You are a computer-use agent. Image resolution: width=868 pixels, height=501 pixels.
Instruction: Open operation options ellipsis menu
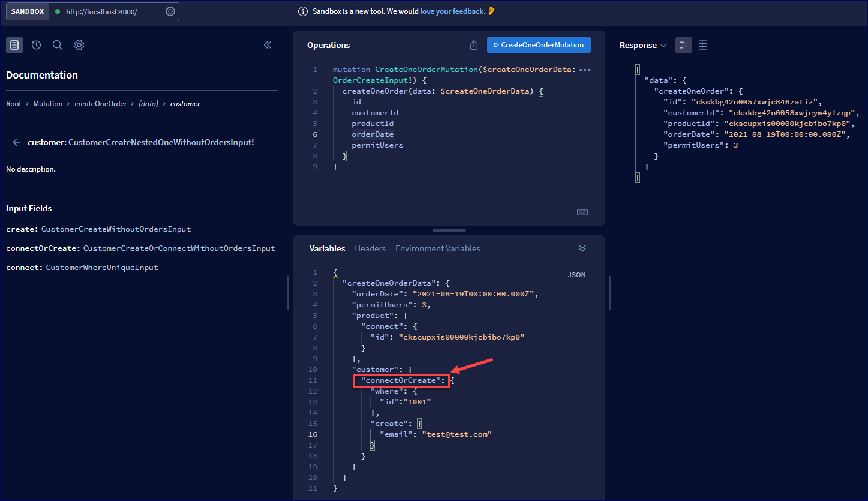pos(585,70)
